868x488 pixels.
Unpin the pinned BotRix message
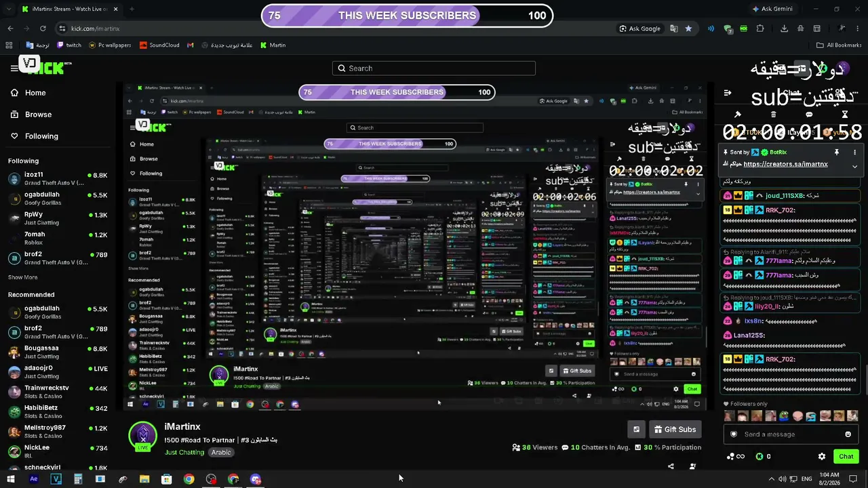click(x=837, y=152)
